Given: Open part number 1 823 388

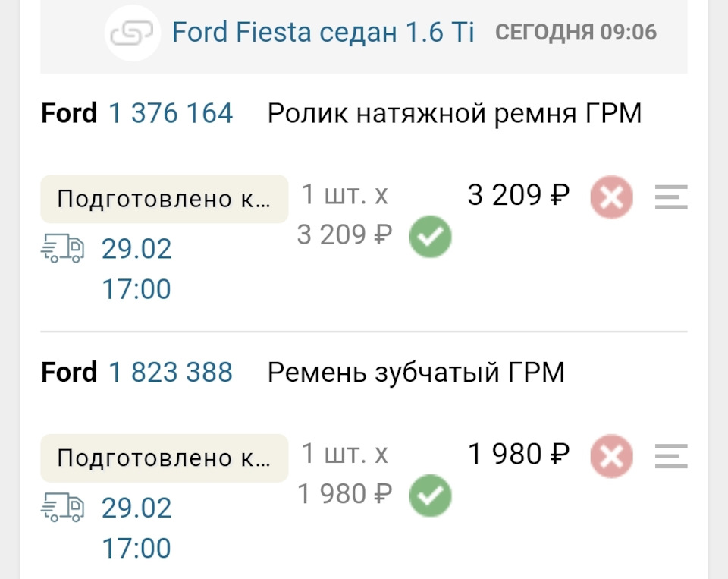Looking at the screenshot, I should (171, 373).
